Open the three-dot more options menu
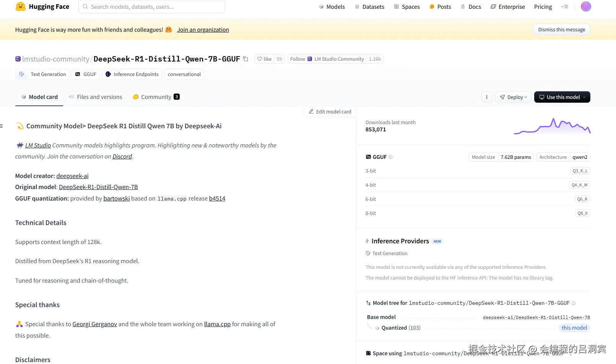 [486, 97]
